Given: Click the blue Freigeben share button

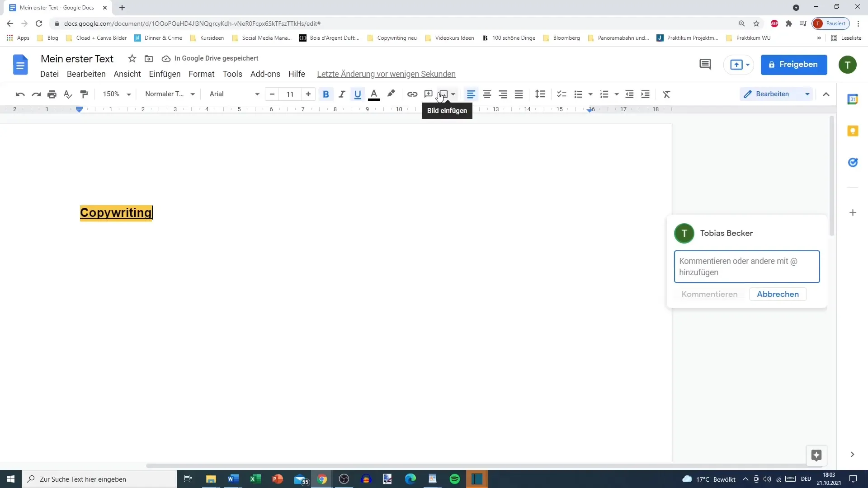Looking at the screenshot, I should coord(794,65).
